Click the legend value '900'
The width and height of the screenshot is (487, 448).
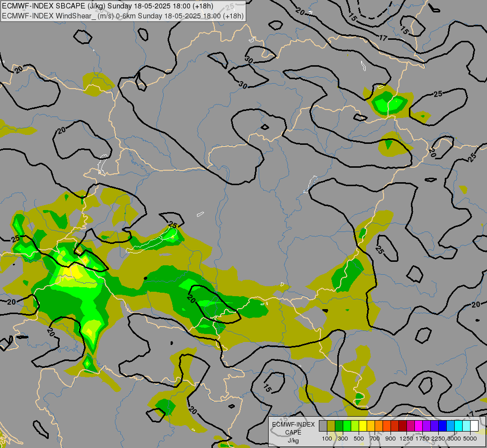tap(390, 439)
